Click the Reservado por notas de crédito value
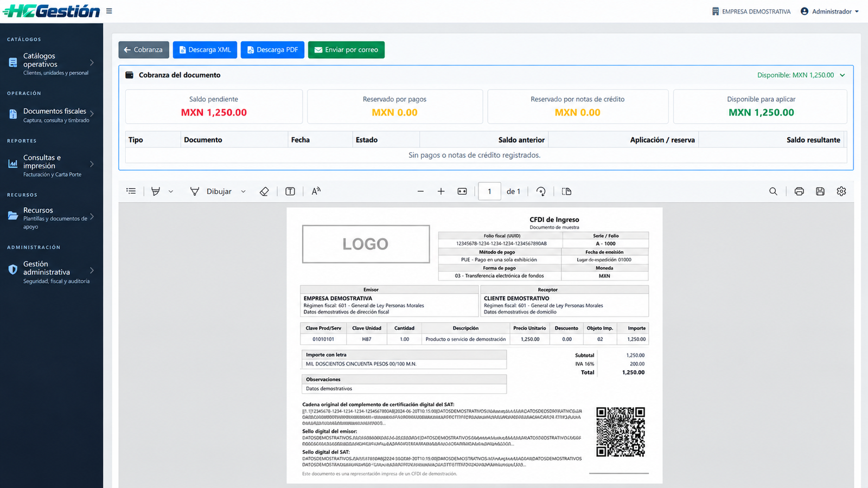This screenshot has width=868, height=488. click(x=577, y=113)
